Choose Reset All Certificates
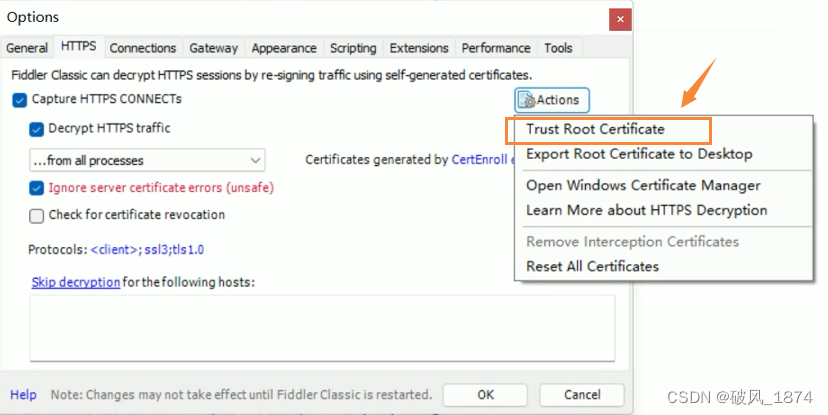 tap(592, 266)
